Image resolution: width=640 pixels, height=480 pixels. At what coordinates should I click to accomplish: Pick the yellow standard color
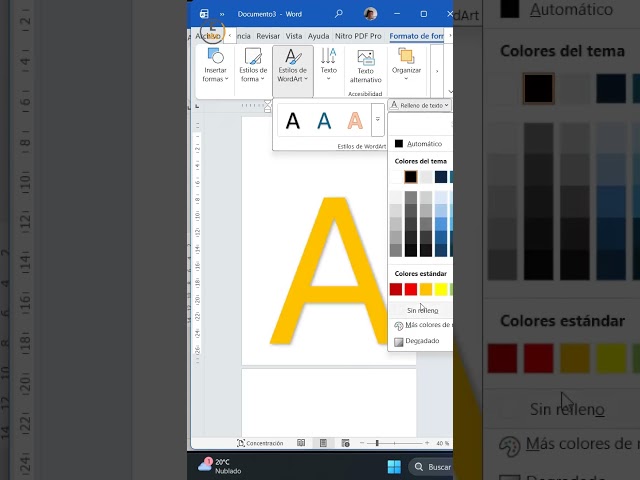[x=441, y=289]
